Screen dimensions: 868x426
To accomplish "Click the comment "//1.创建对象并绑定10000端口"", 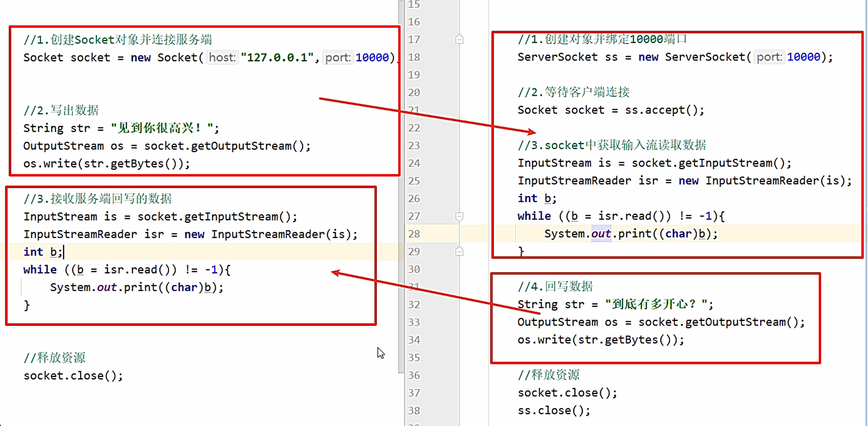I will click(x=602, y=39).
